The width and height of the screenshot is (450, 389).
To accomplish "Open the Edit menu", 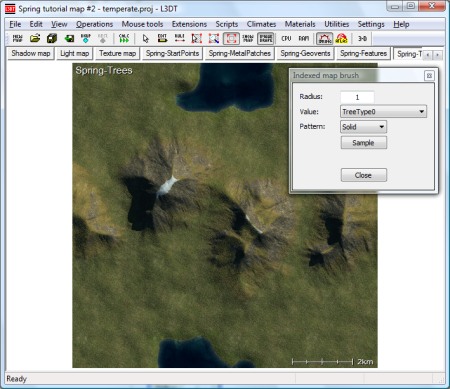I will [36, 24].
